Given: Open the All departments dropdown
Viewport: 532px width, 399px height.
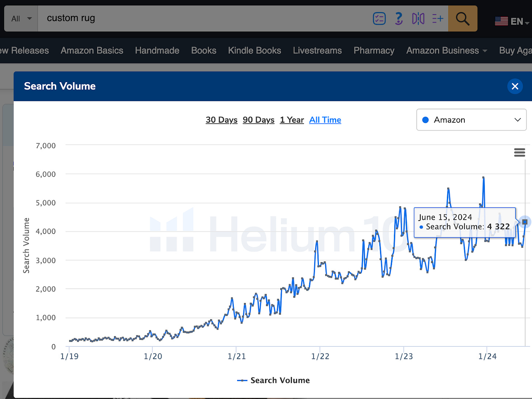Looking at the screenshot, I should (21, 18).
